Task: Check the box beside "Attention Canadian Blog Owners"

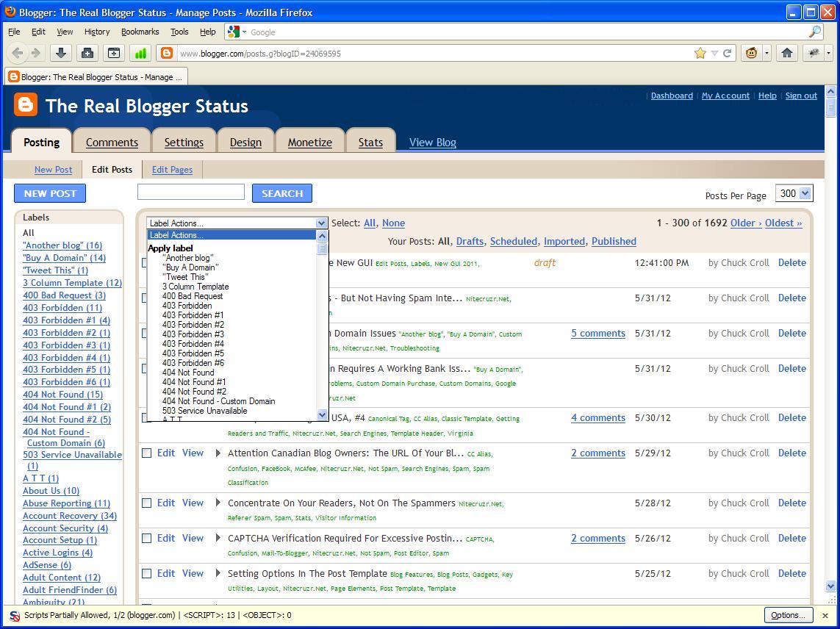Action: (x=146, y=453)
